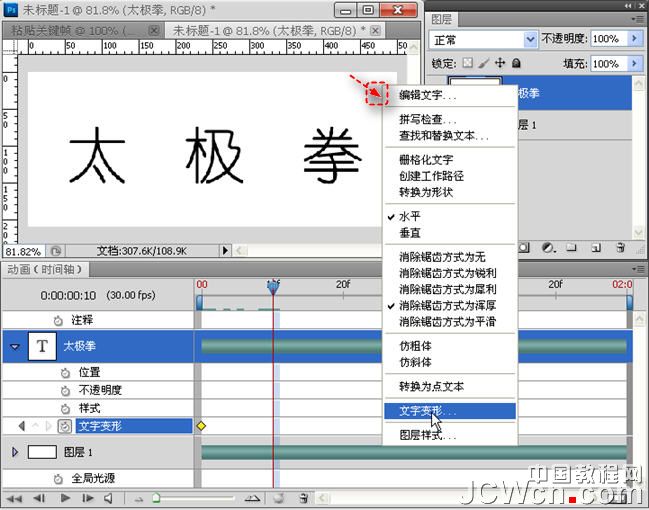Step forward one frame in timeline

point(88,498)
